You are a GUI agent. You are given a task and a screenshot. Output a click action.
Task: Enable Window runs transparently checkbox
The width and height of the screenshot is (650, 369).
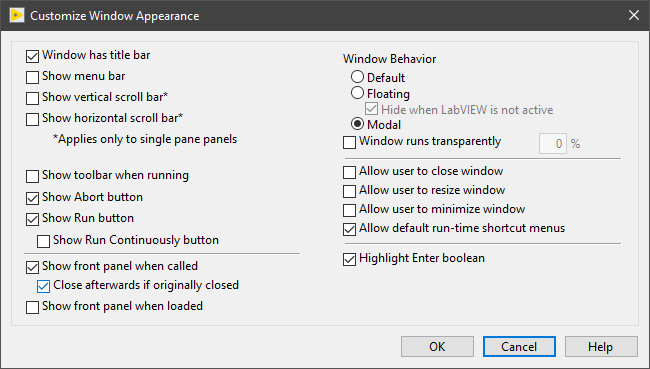349,142
